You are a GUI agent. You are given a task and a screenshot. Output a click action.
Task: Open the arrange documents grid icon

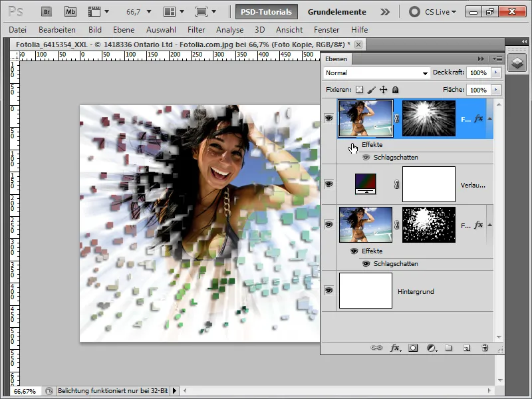click(170, 12)
